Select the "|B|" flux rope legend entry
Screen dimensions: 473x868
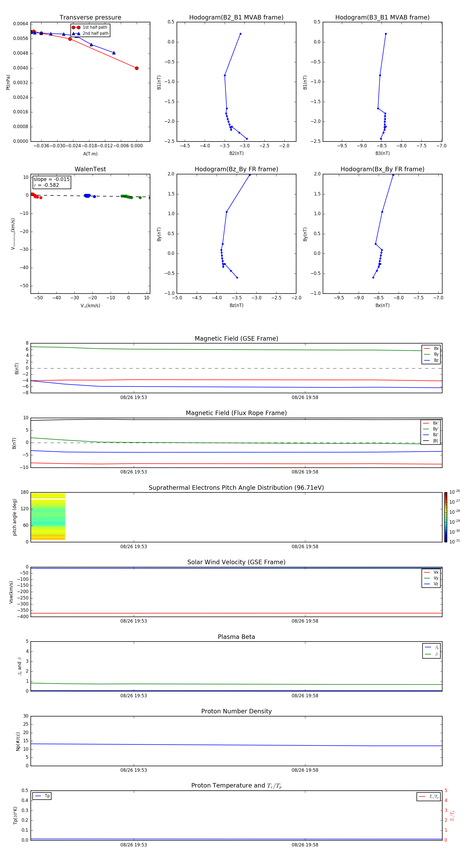point(431,441)
